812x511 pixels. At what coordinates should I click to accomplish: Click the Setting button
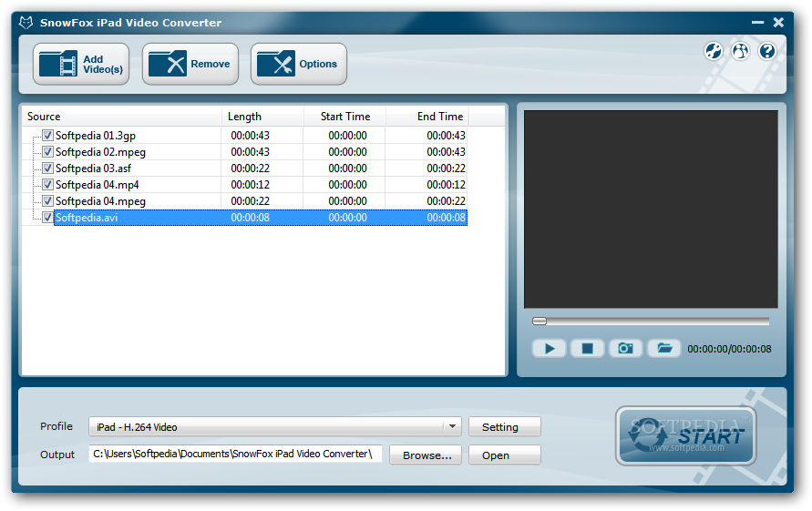[x=505, y=426]
